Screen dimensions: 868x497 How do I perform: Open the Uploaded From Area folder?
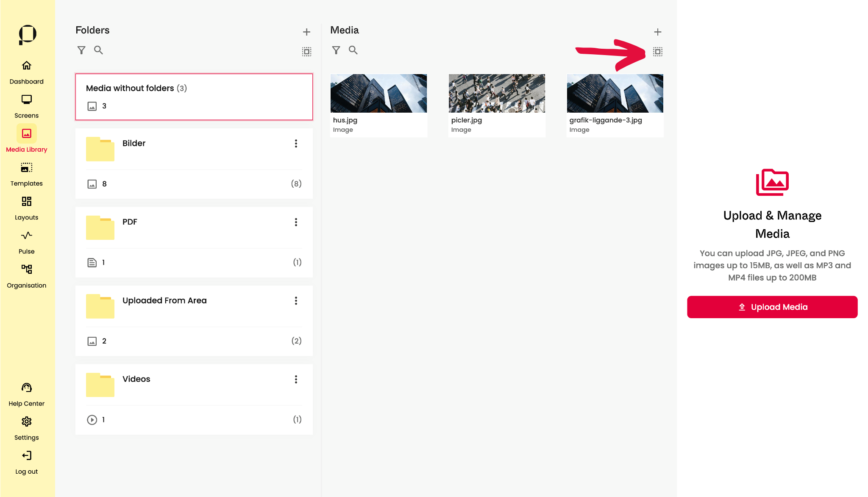[x=164, y=300]
